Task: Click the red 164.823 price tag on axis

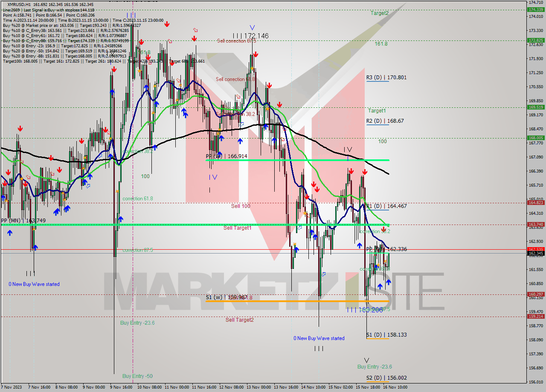Action: (x=536, y=203)
